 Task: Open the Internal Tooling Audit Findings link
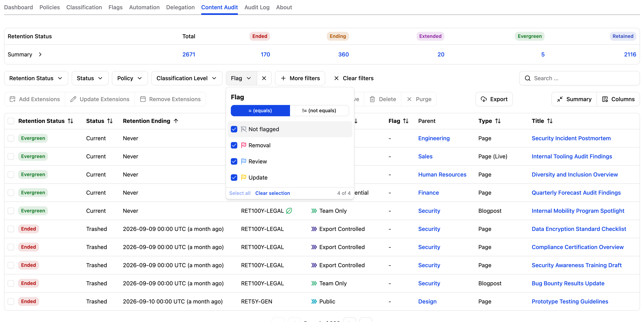(x=572, y=157)
